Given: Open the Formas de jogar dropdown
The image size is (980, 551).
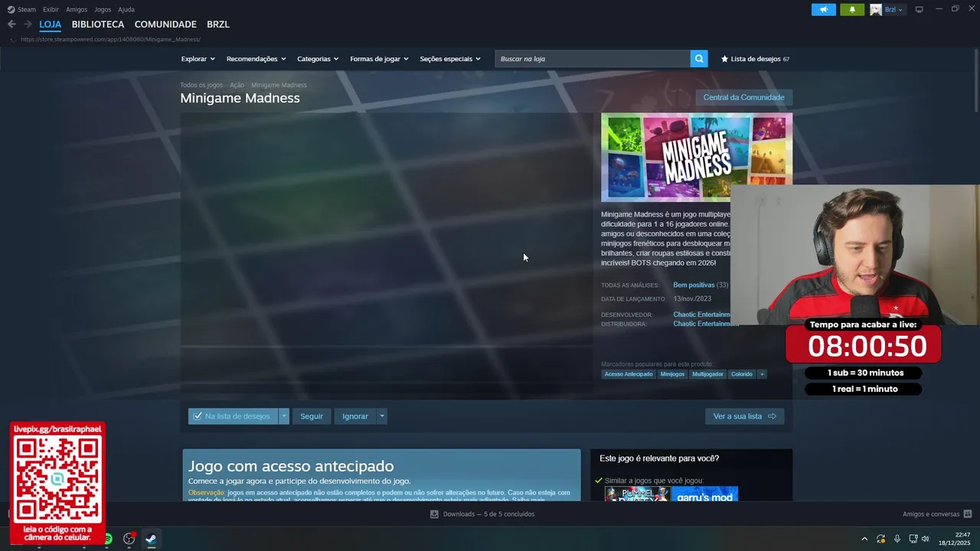Looking at the screenshot, I should [x=379, y=59].
